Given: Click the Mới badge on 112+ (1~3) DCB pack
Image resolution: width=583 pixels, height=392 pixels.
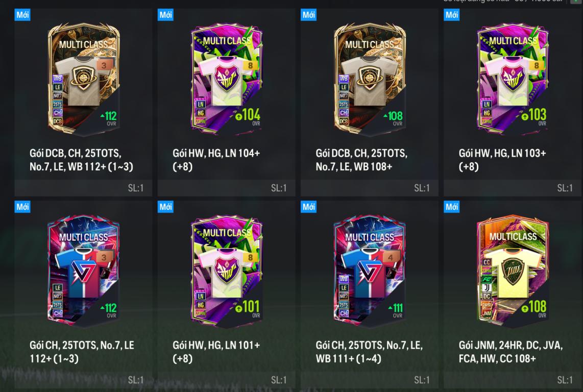Looking at the screenshot, I should pos(22,15).
